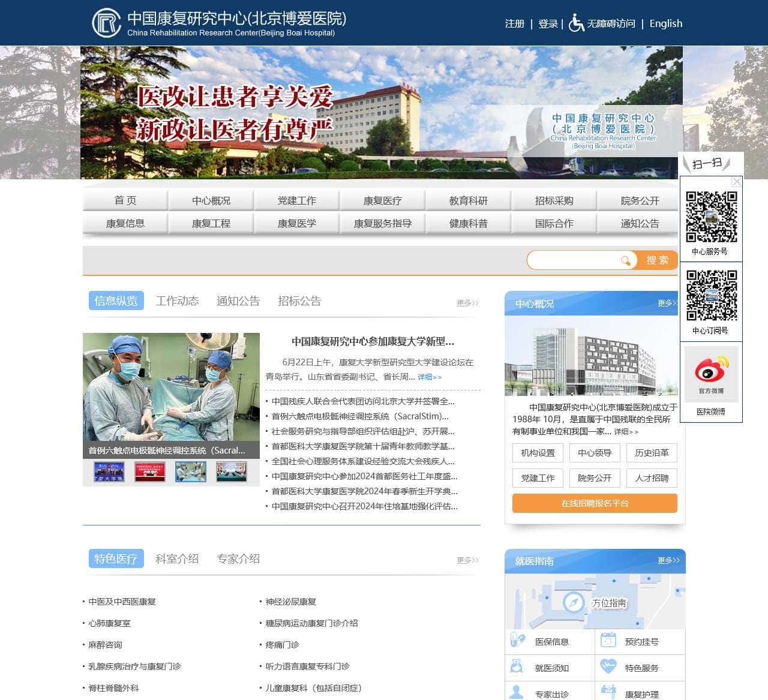Close the 扫一扫 QR code panel
Viewport: 768px width, 700px height.
click(736, 181)
